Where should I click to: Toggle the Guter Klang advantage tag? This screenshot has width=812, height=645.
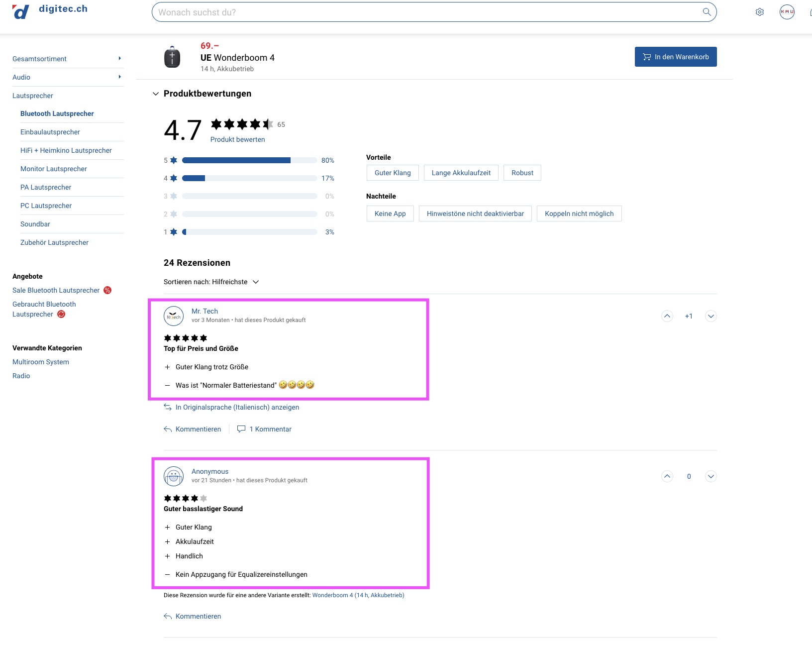pos(393,173)
